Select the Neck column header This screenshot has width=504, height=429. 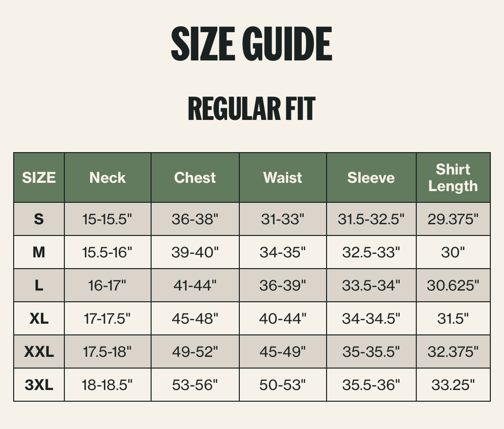click(108, 177)
